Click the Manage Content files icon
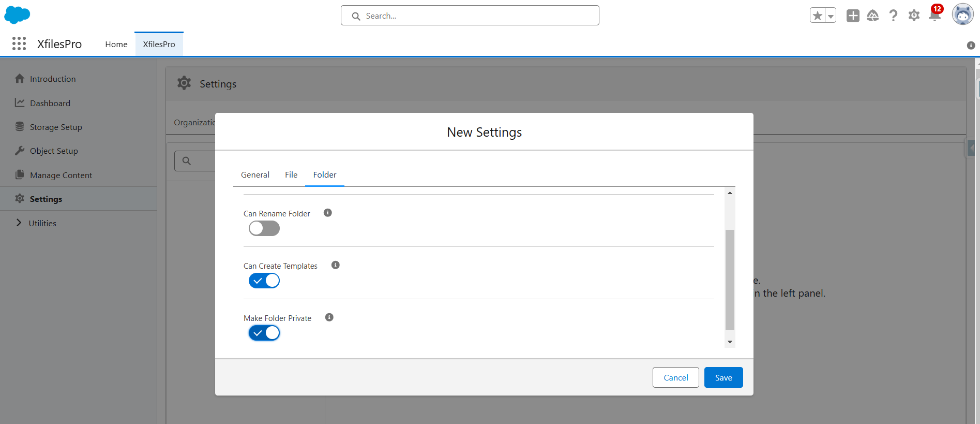This screenshot has width=980, height=424. pyautogui.click(x=20, y=174)
